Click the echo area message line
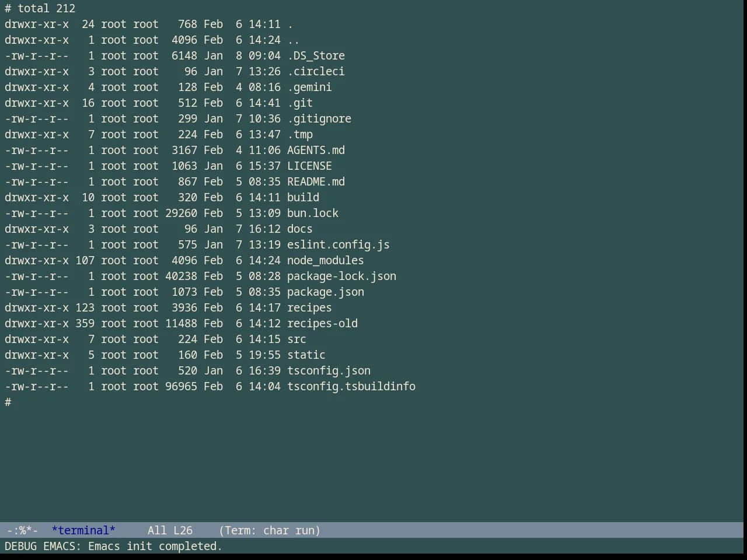Viewport: 747px width, 560px height. click(114, 546)
